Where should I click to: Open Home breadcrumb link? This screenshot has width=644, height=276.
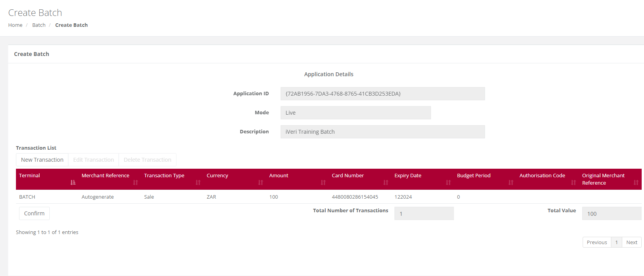click(x=15, y=25)
